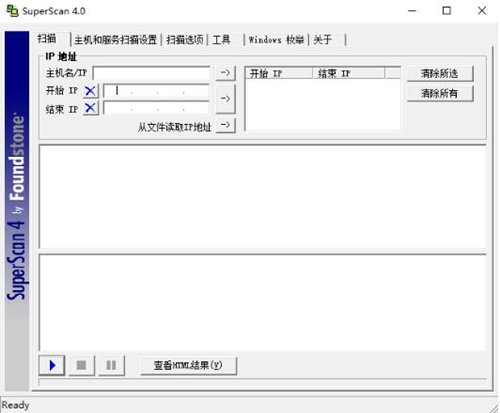The width and height of the screenshot is (500, 413).
Task: Click the SuperScan app icon in title bar
Action: (x=13, y=11)
